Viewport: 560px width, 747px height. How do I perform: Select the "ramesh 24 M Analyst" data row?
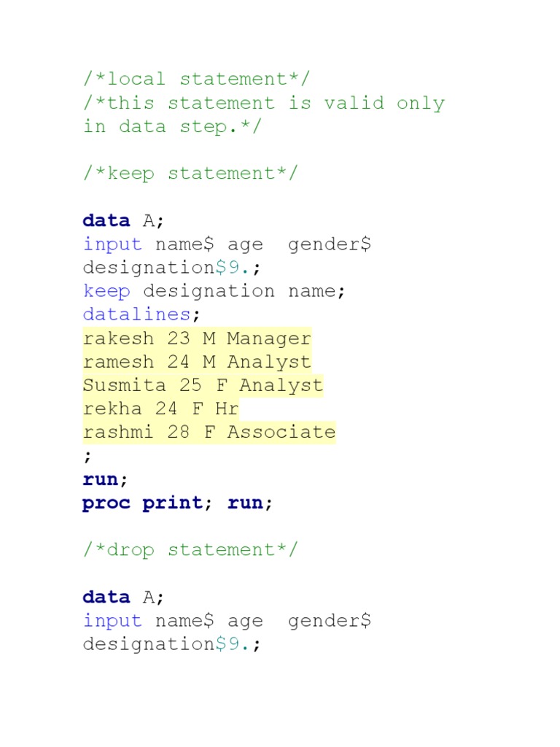tap(197, 362)
